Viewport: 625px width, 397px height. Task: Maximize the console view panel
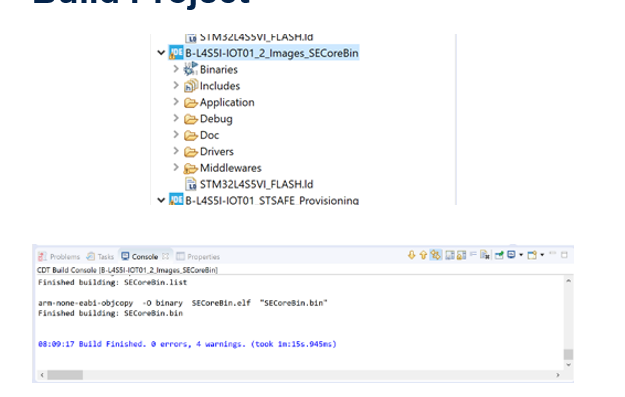564,255
